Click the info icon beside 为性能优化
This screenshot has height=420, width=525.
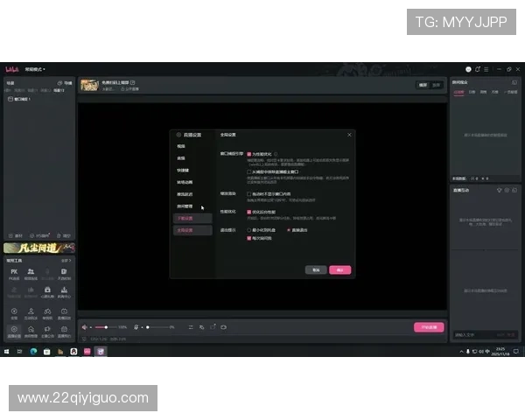[x=276, y=153]
